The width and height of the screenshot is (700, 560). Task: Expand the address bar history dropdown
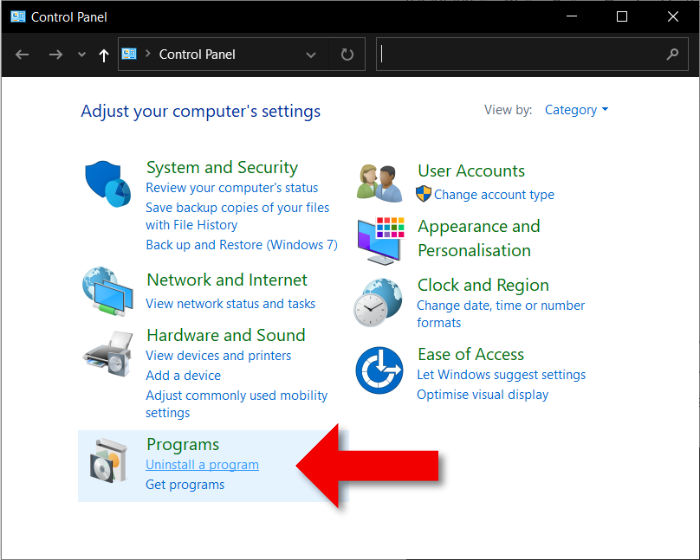tap(311, 55)
